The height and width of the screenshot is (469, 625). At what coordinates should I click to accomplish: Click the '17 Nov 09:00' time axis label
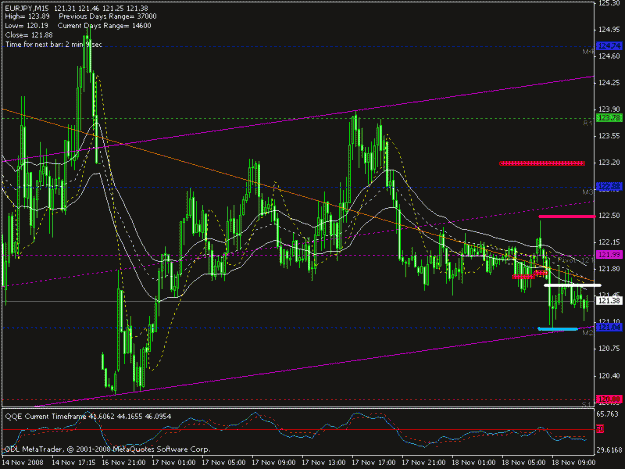(x=273, y=463)
